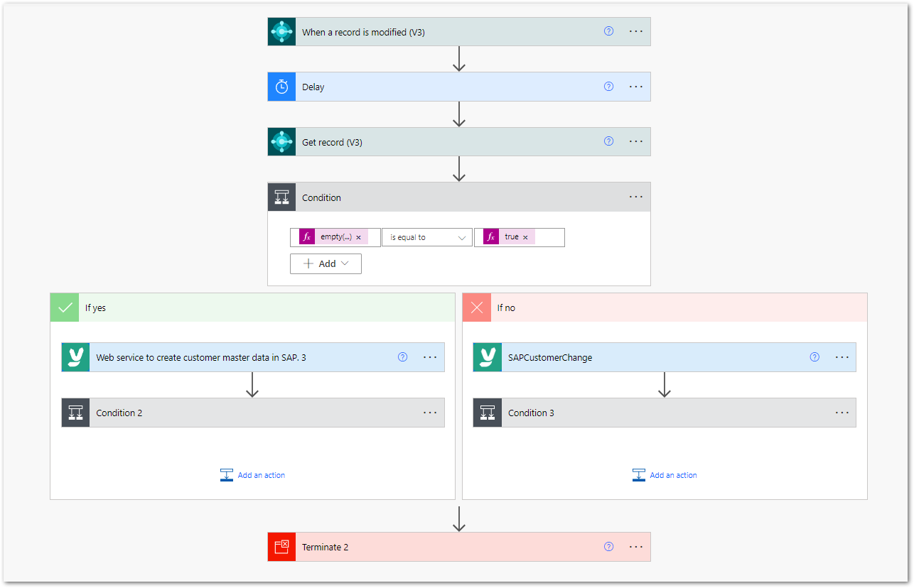
Task: Click the green checkmark 'If yes' icon
Action: 65,307
